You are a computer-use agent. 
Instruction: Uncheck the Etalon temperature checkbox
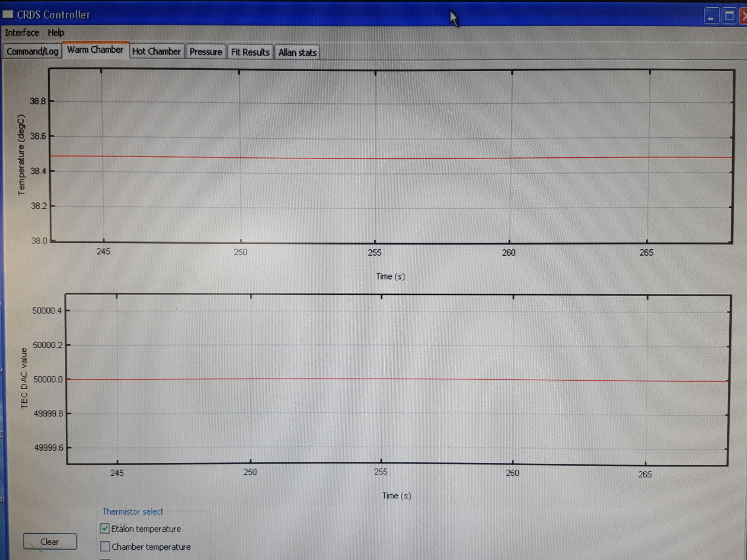(x=105, y=528)
